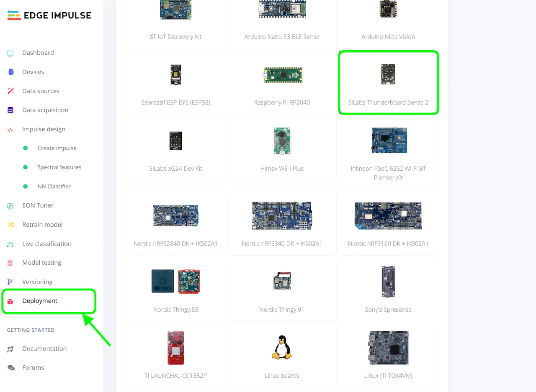The height and width of the screenshot is (392, 536).
Task: Click the Data acquisition database icon
Action: pos(10,110)
